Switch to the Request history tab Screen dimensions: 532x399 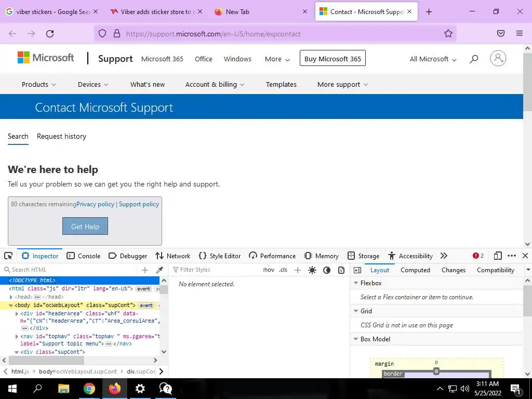[61, 137]
